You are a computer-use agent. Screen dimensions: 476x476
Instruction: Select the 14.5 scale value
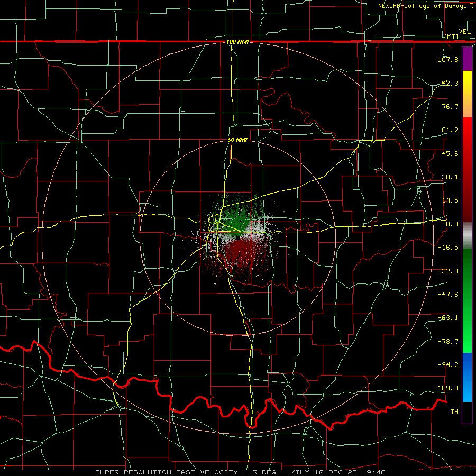pos(450,200)
